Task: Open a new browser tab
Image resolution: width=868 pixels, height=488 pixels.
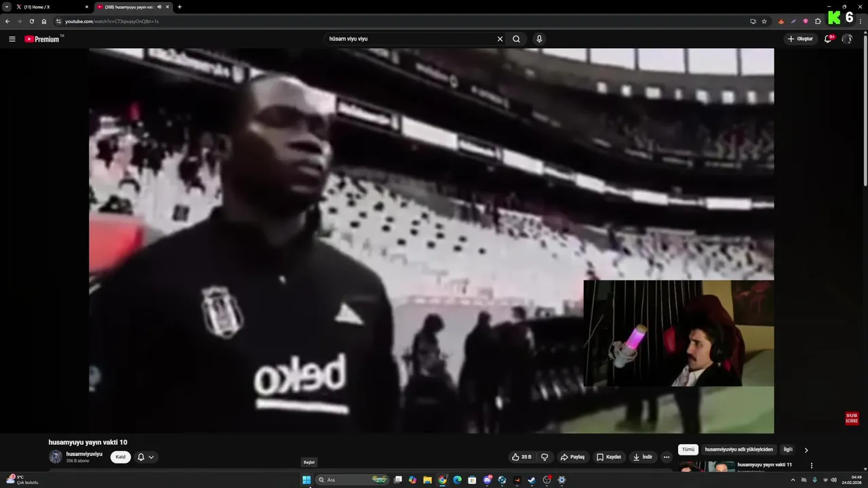Action: click(180, 7)
